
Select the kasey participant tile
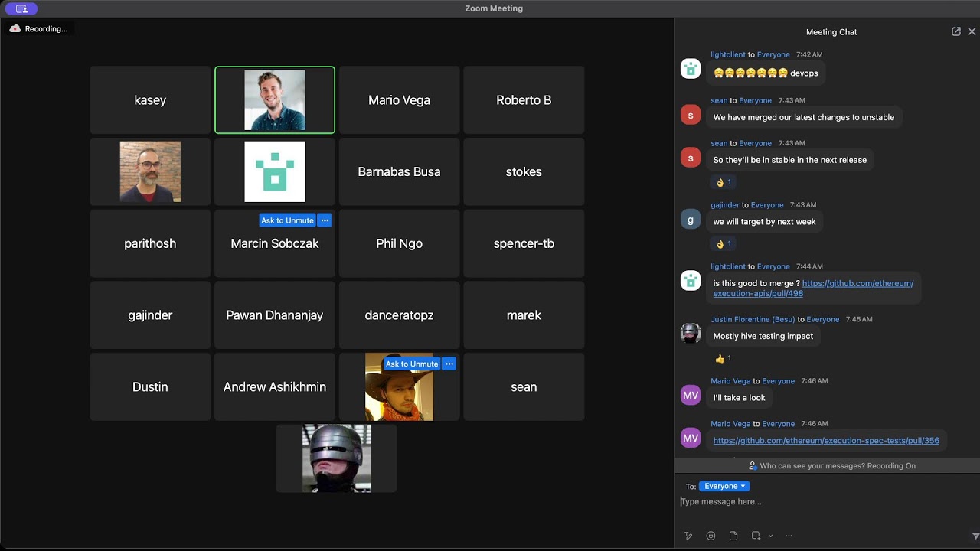[150, 100]
